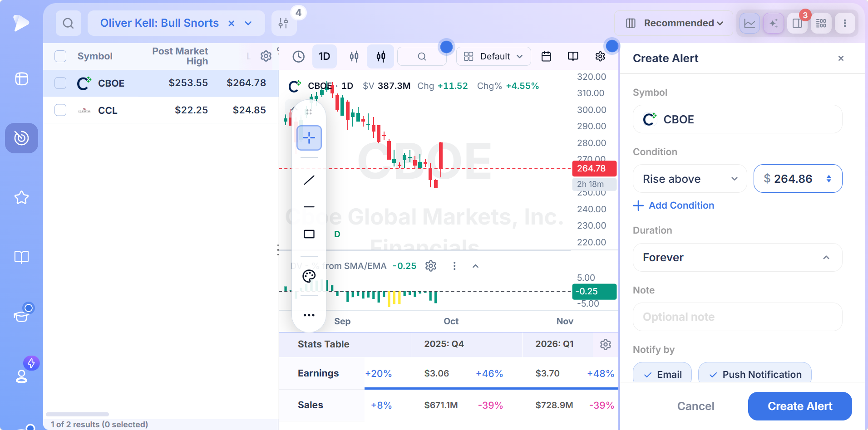Click the CBOE symbol field in Create Alert
The width and height of the screenshot is (868, 430).
tap(738, 119)
